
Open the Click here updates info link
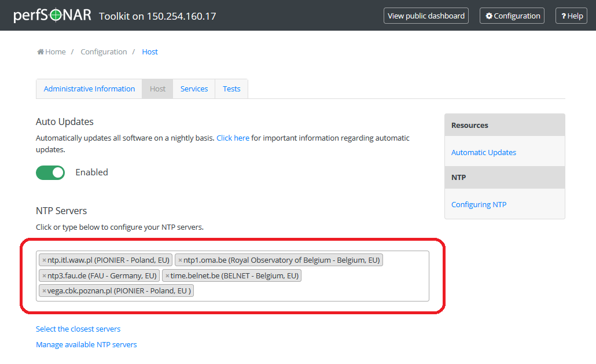pyautogui.click(x=233, y=138)
